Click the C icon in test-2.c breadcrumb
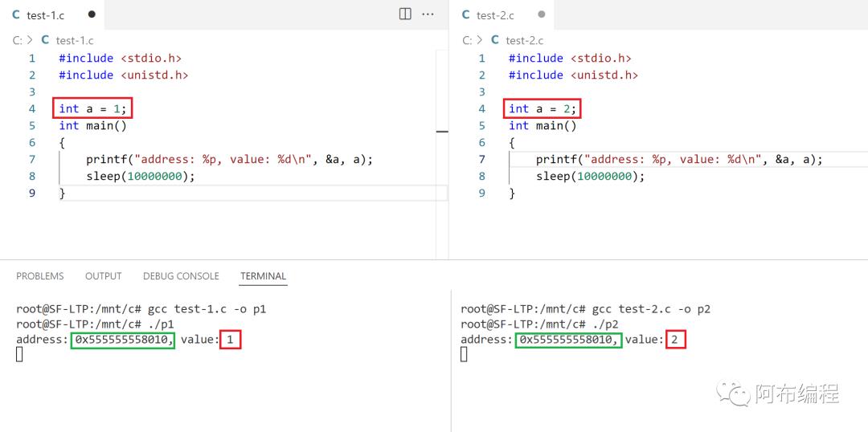 [495, 39]
